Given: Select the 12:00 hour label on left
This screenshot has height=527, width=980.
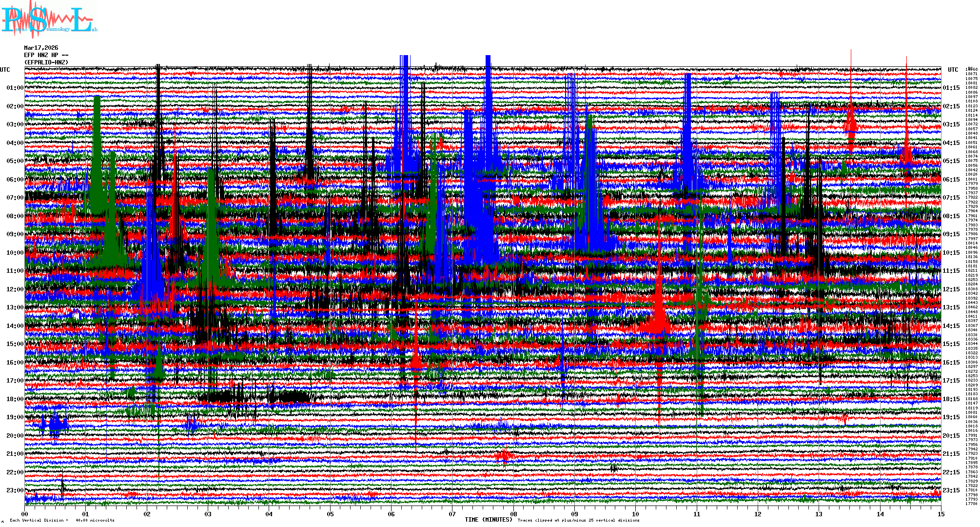Looking at the screenshot, I should (x=15, y=289).
